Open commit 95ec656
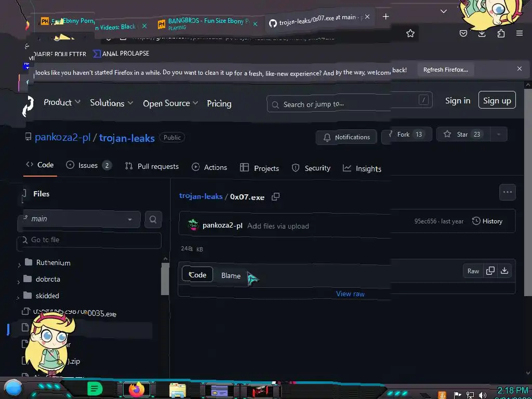This screenshot has height=399, width=532. click(x=425, y=221)
